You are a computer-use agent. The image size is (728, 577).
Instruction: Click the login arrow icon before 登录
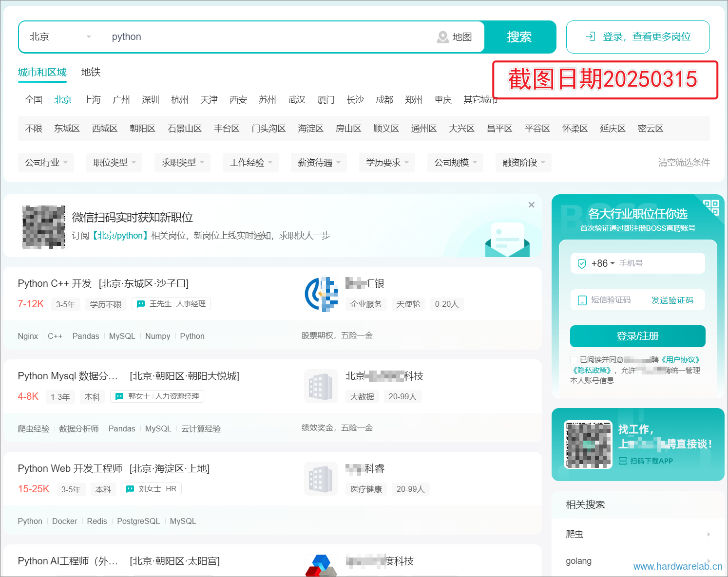pyautogui.click(x=591, y=37)
